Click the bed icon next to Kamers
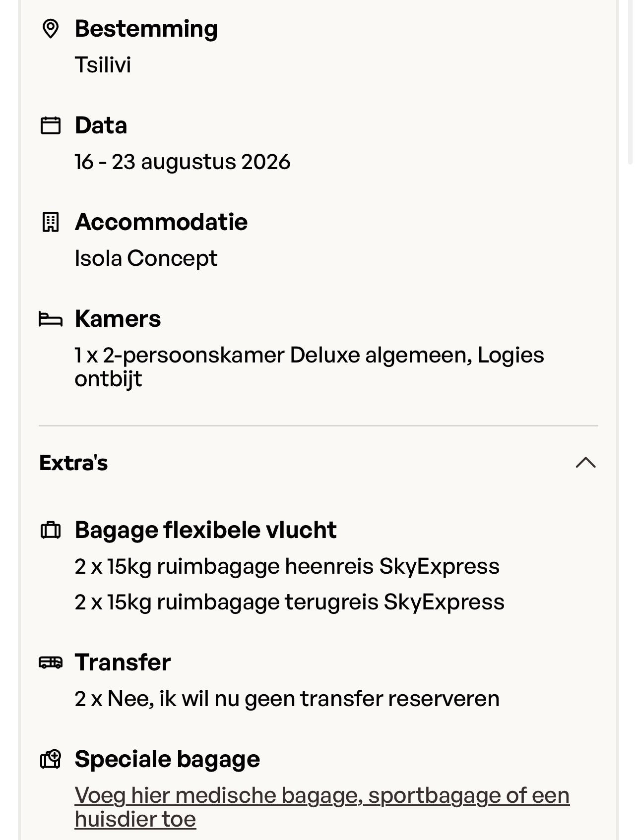The width and height of the screenshot is (637, 840). tap(50, 319)
